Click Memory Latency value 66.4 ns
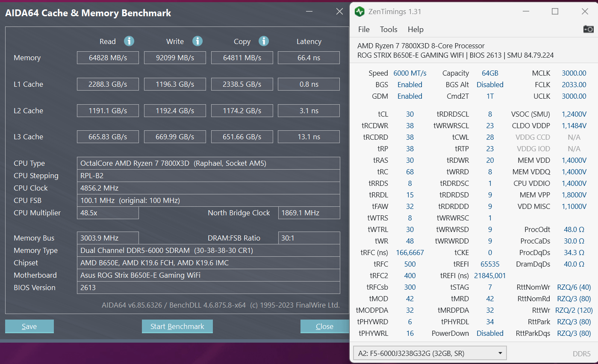598x364 pixels. (309, 58)
